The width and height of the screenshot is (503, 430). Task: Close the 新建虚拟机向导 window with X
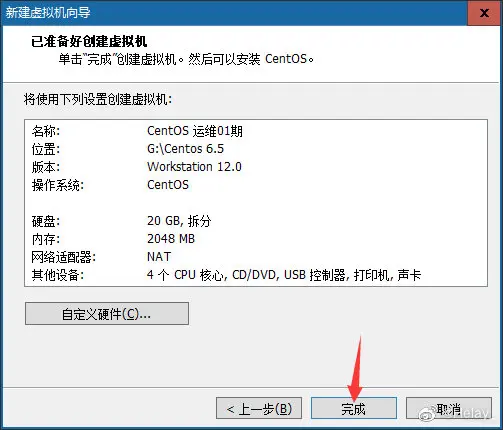point(484,13)
